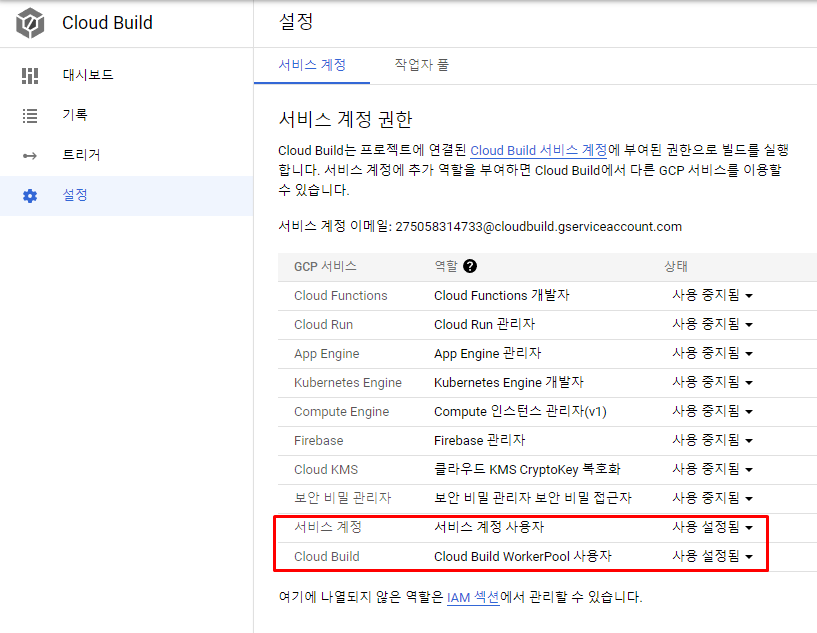This screenshot has width=817, height=633.
Task: Click the 서비스 계정 사용자 role
Action: click(489, 527)
